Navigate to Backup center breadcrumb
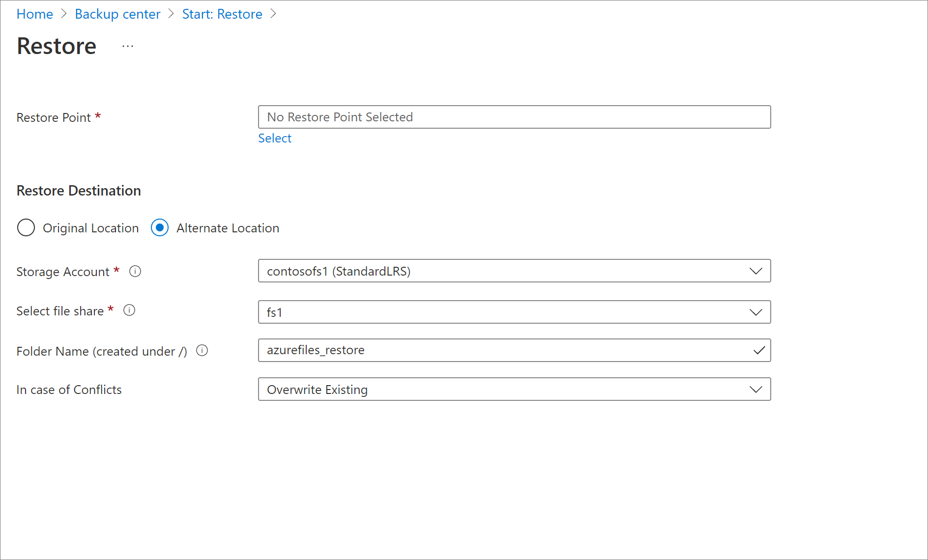Screen dimensions: 928x560 [117, 14]
